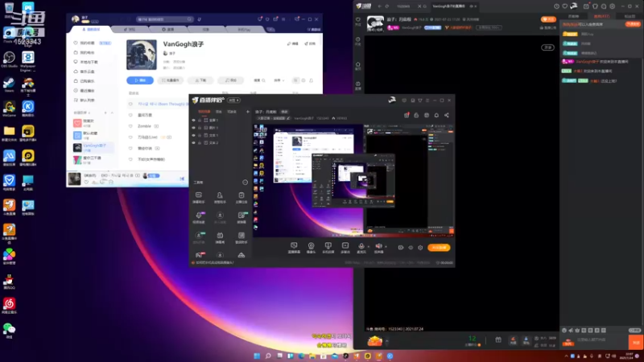
Task: Open the music note tab in music player
Action: (130, 30)
